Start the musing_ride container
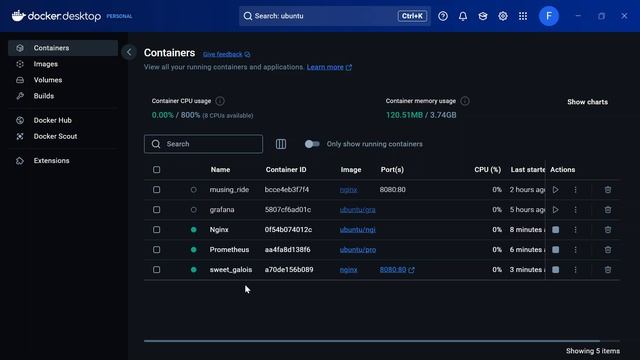This screenshot has height=360, width=640. (x=556, y=190)
